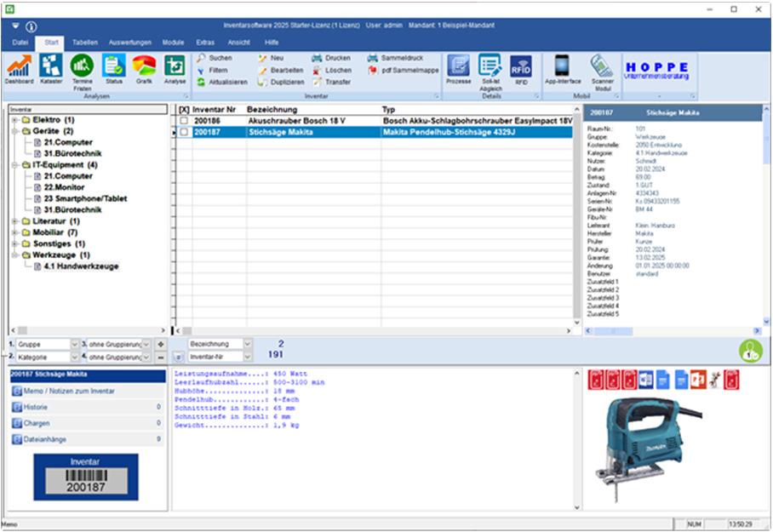Image resolution: width=773 pixels, height=532 pixels.
Task: Click the HOPPE Unternehmensberatung logo
Action: (x=656, y=71)
